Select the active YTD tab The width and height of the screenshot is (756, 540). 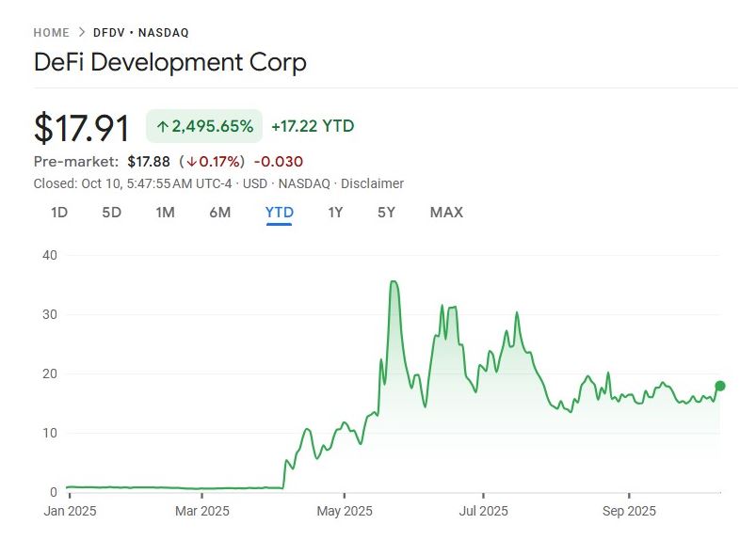point(280,213)
